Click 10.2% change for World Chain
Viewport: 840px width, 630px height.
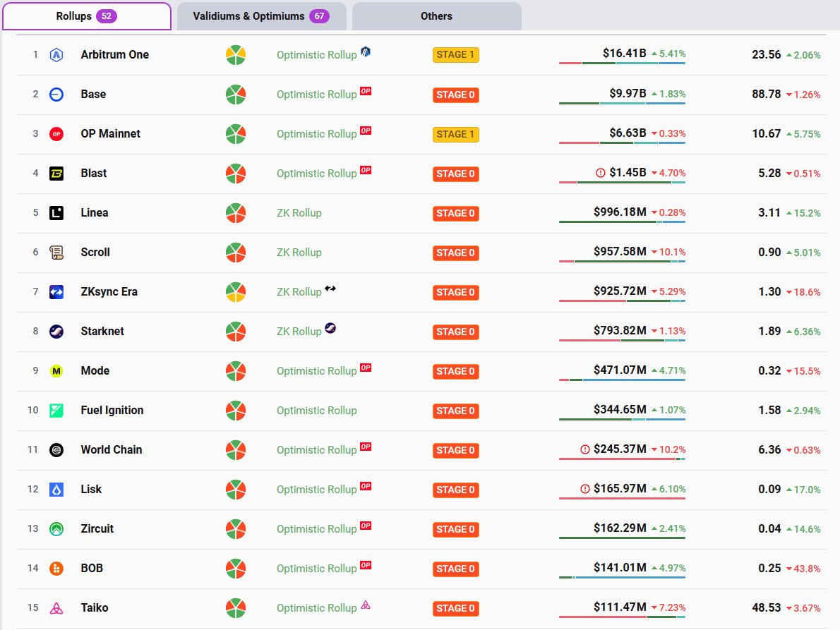point(668,449)
